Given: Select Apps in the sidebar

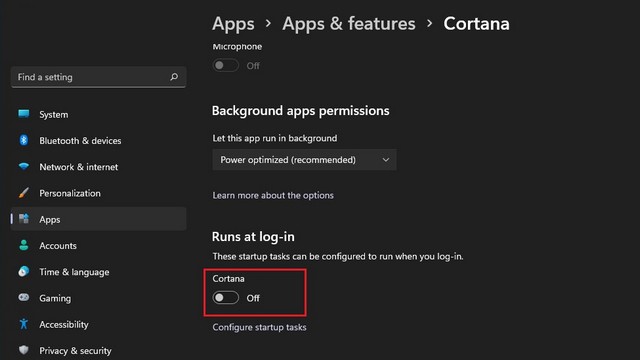Looking at the screenshot, I should click(x=98, y=219).
